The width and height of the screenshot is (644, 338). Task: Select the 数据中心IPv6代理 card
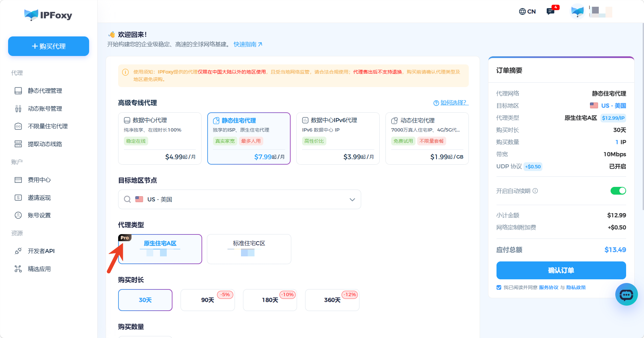[338, 138]
